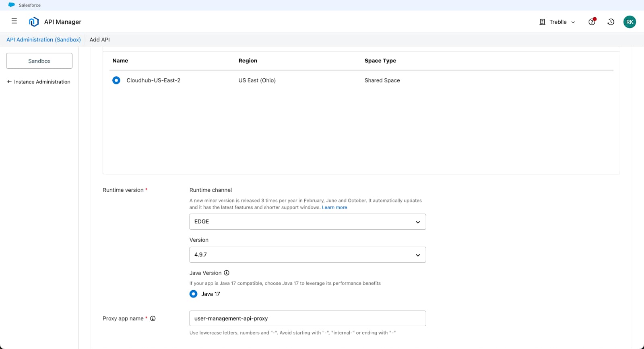Click the Region column header
This screenshot has height=349, width=644.
point(248,61)
